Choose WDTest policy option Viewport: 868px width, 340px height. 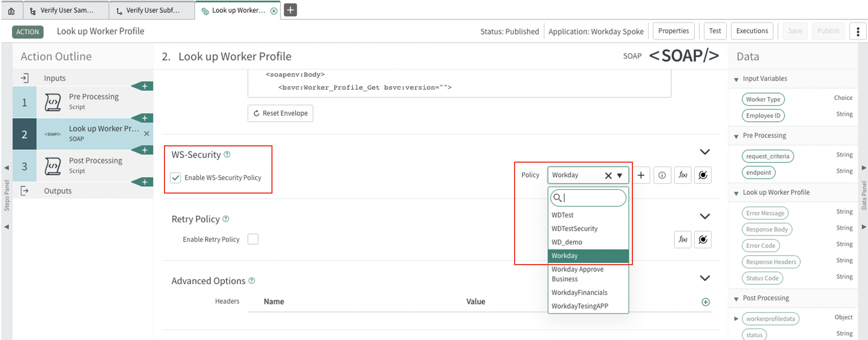coord(588,215)
